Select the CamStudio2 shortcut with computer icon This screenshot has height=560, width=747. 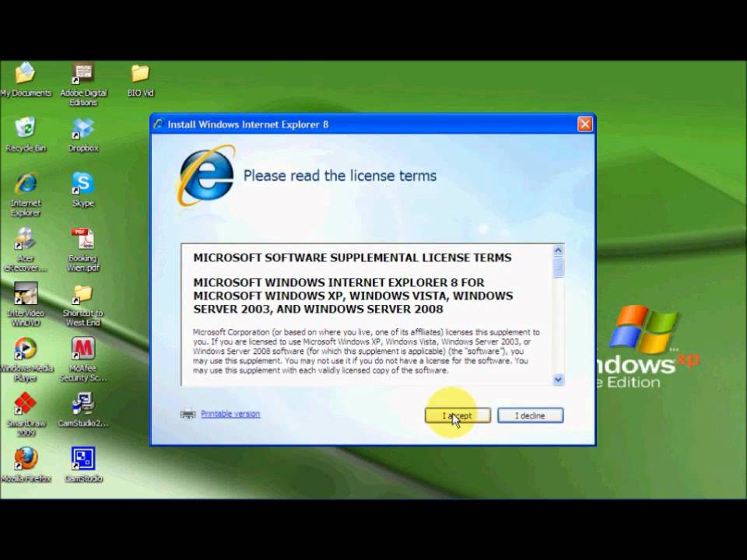(83, 410)
